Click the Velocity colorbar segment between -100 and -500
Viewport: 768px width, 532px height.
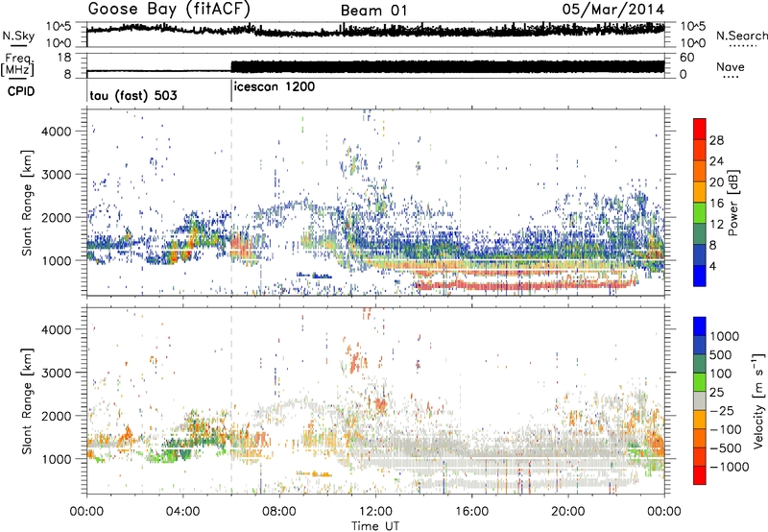coord(700,438)
